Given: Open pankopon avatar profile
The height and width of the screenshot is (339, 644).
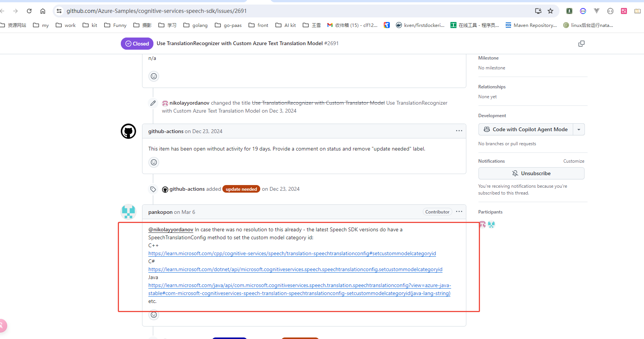Looking at the screenshot, I should pos(128,212).
